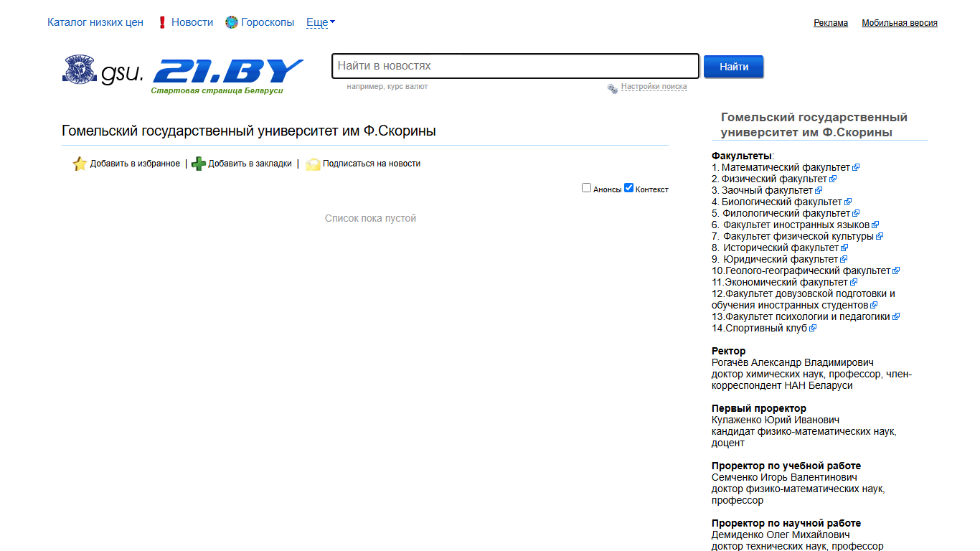
Task: Click the sidebar Гомельский государственный университет title
Action: pos(814,125)
